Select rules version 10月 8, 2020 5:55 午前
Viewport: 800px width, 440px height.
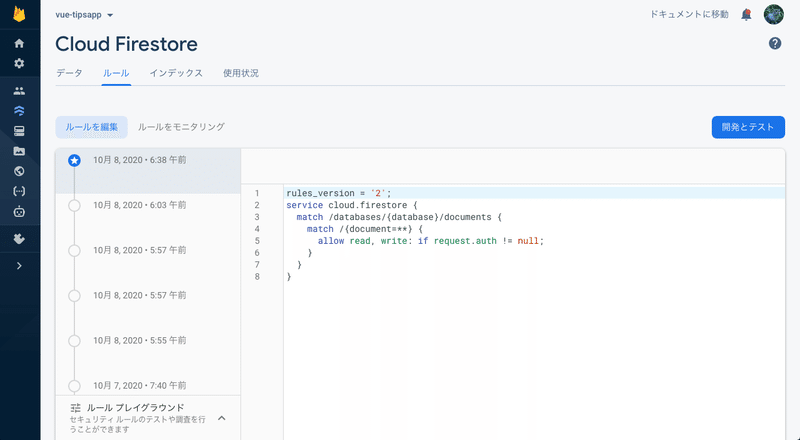(140, 340)
